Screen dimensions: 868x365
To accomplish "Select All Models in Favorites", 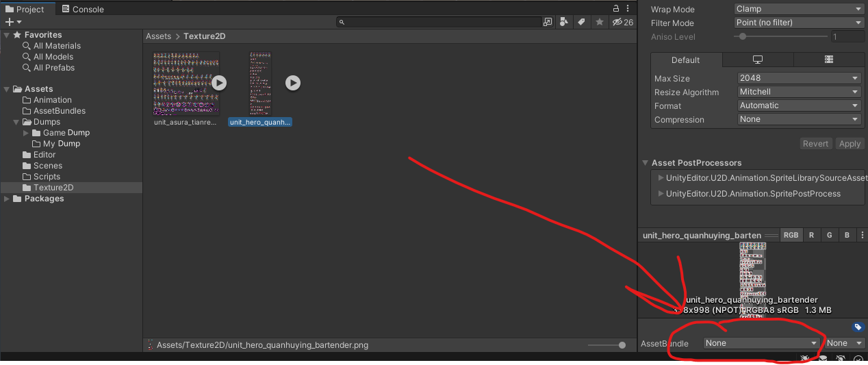I will click(53, 57).
